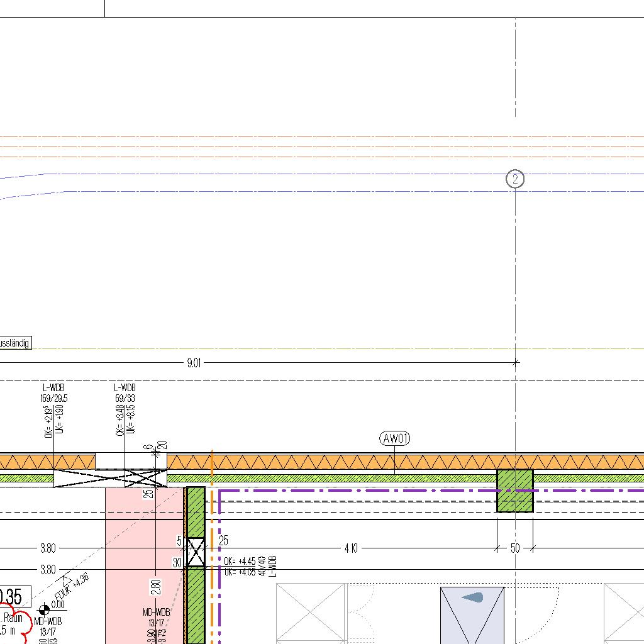This screenshot has height=644, width=644.
Task: Click the grid axis bubble numbered 2
Action: click(515, 179)
